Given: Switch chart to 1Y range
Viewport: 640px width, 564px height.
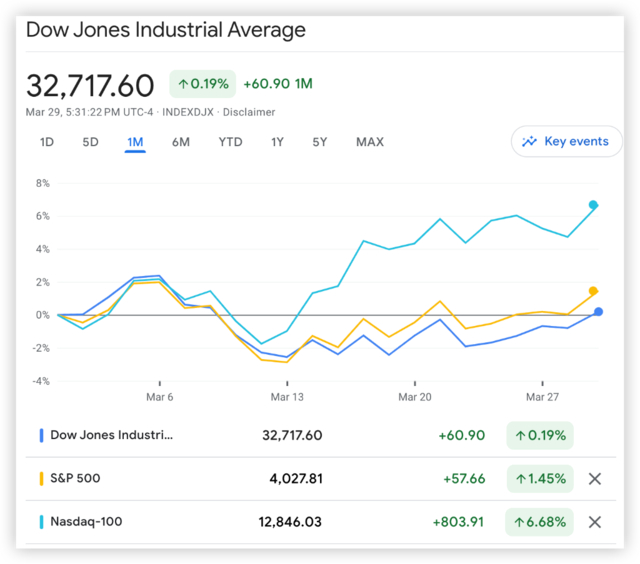Looking at the screenshot, I should 277,142.
